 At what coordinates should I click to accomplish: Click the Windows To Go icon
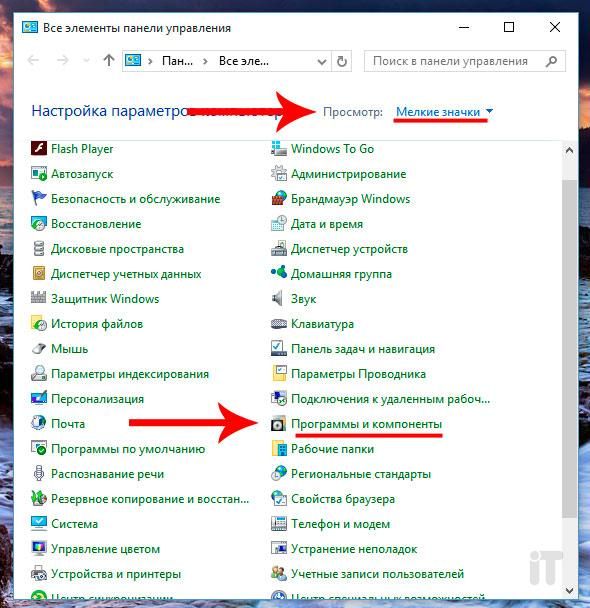tap(279, 149)
